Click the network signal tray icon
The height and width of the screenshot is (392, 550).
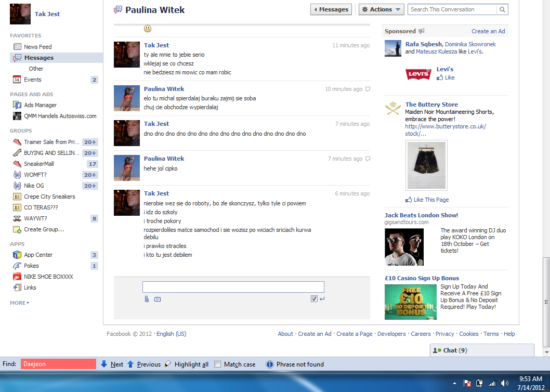tap(492, 383)
